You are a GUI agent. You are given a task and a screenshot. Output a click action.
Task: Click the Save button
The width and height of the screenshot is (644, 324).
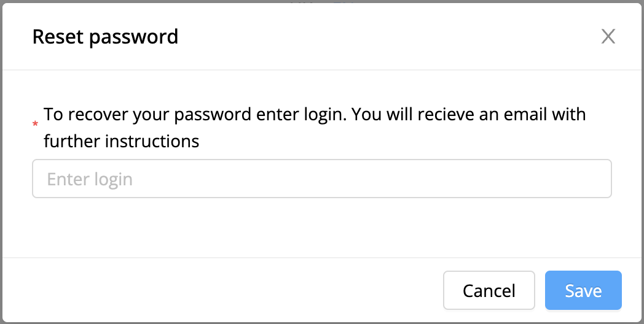click(583, 290)
